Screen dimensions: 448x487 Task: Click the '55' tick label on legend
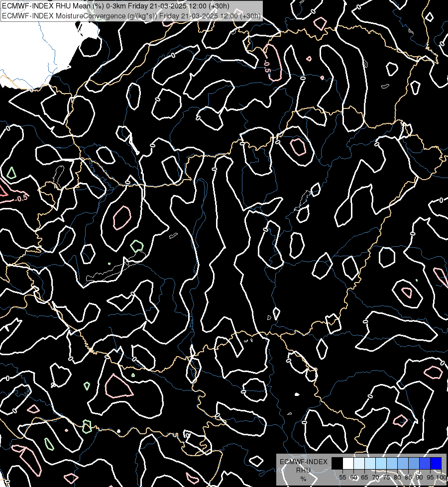click(x=342, y=478)
